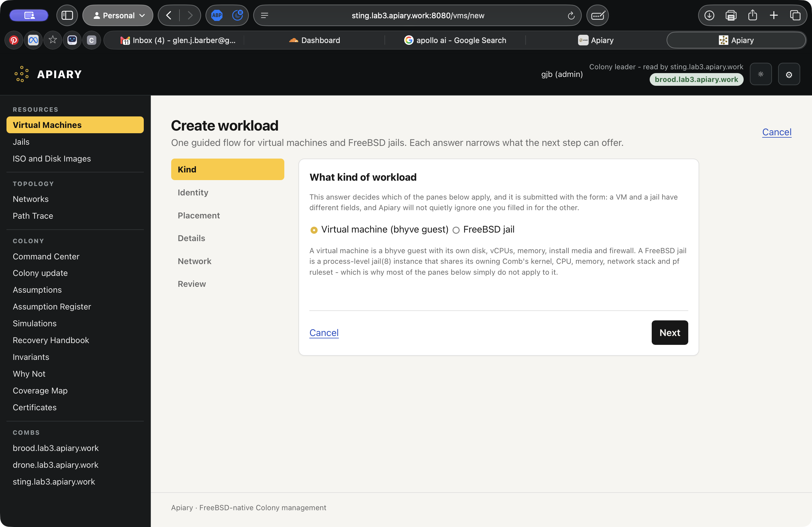Go forward with the browser forward arrow
The image size is (812, 527).
coord(190,15)
